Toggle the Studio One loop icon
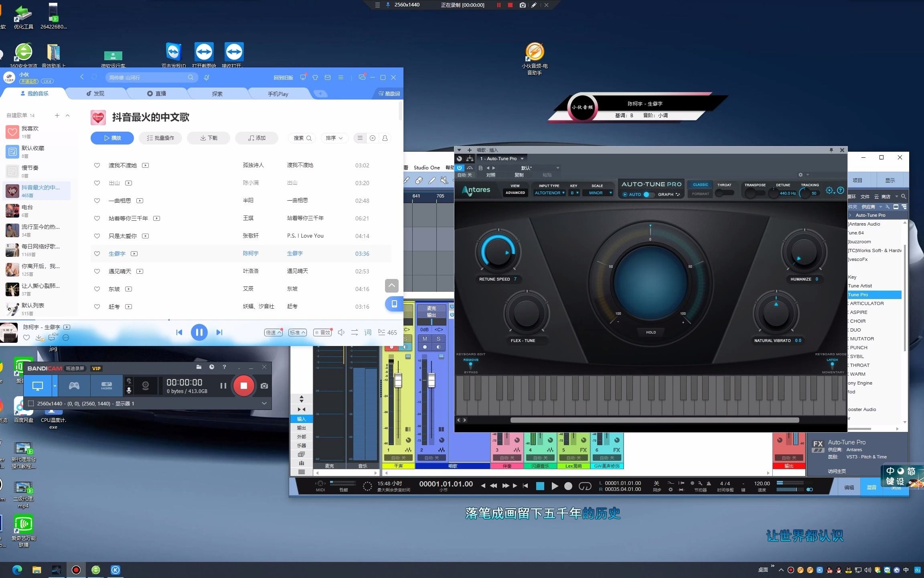Image resolution: width=924 pixels, height=578 pixels. tap(585, 486)
